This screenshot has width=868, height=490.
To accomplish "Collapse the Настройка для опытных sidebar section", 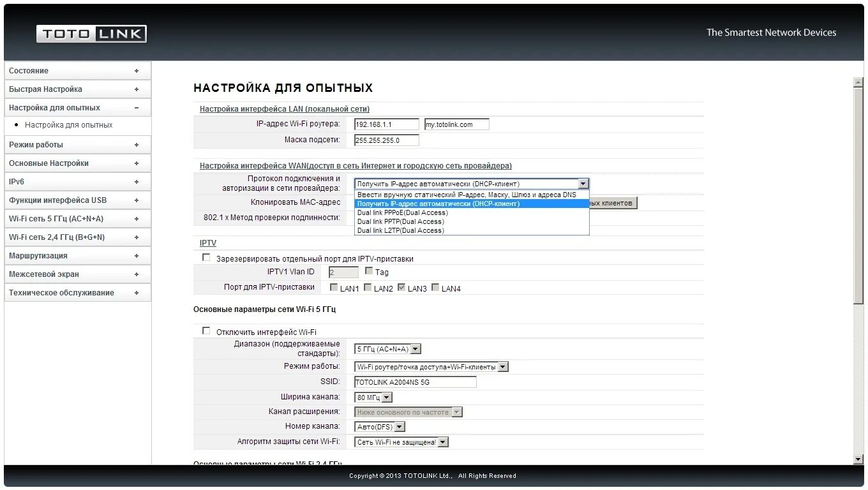I will (x=78, y=108).
